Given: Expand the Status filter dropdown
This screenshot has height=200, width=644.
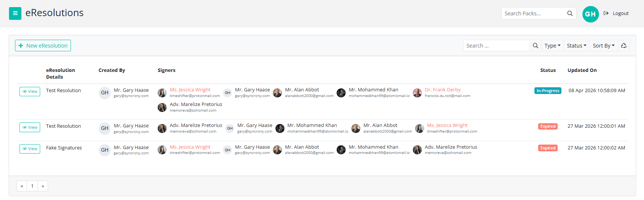Looking at the screenshot, I should click(576, 46).
